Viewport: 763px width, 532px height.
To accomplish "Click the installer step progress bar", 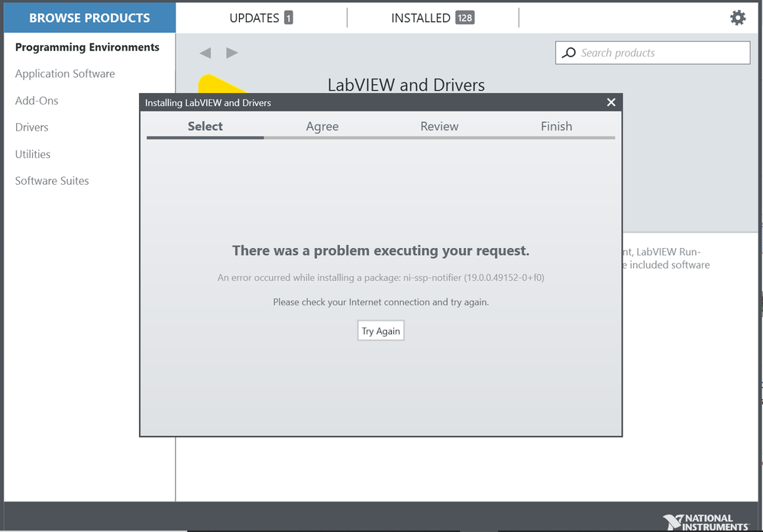I will (381, 137).
